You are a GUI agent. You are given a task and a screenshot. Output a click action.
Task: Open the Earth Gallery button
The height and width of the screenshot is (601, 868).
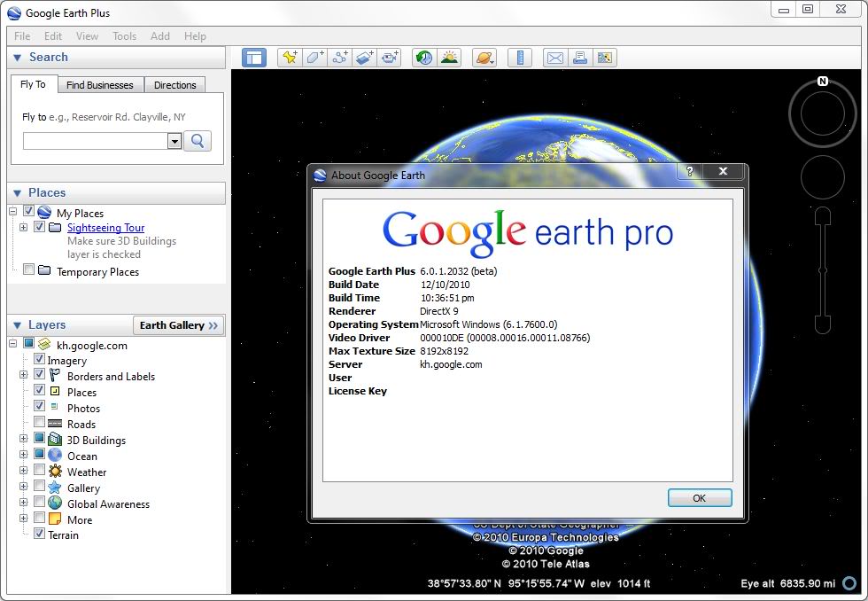click(x=178, y=325)
